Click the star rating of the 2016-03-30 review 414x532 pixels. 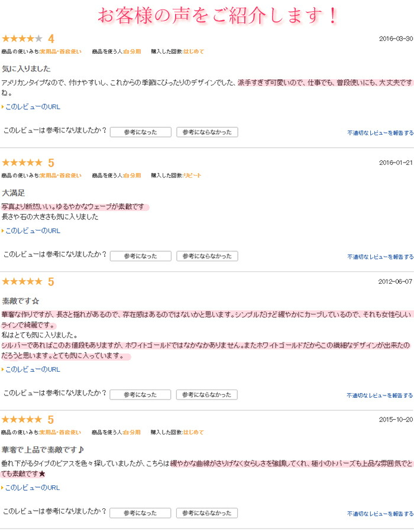[x=22, y=38]
